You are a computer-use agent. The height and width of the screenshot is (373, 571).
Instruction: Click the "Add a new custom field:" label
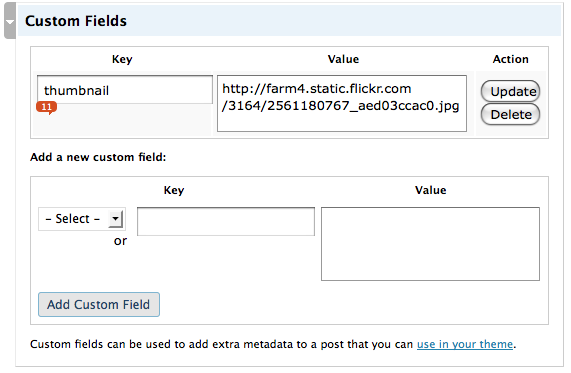(98, 157)
